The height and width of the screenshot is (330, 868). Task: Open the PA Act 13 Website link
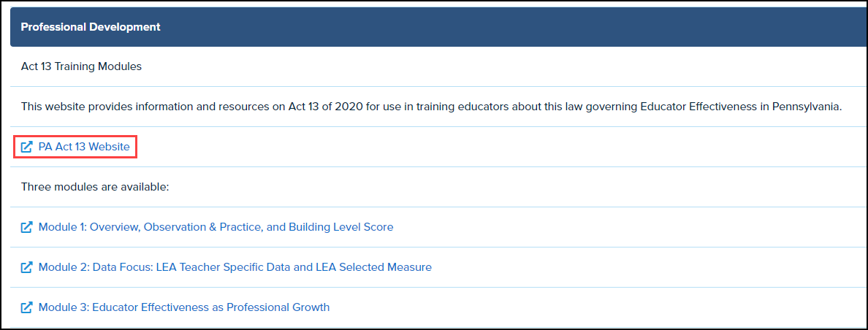point(84,147)
